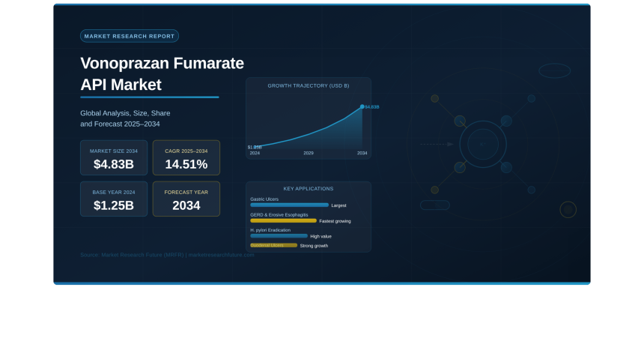Viewport: 644px width, 344px height.
Task: Click the Duodenal Ulcers bar
Action: point(273,245)
